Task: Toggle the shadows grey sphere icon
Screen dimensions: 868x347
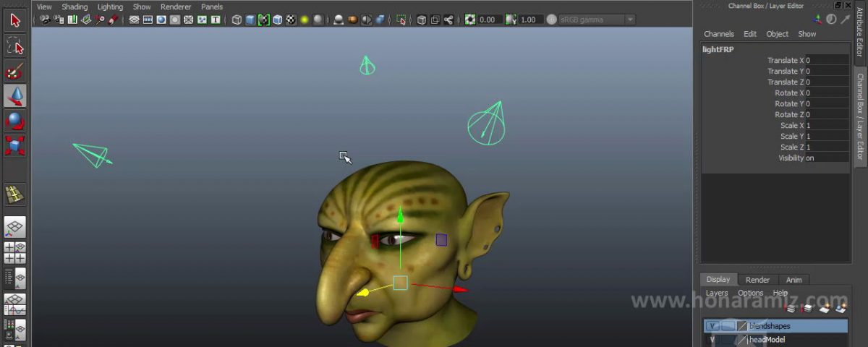Action: pos(317,20)
